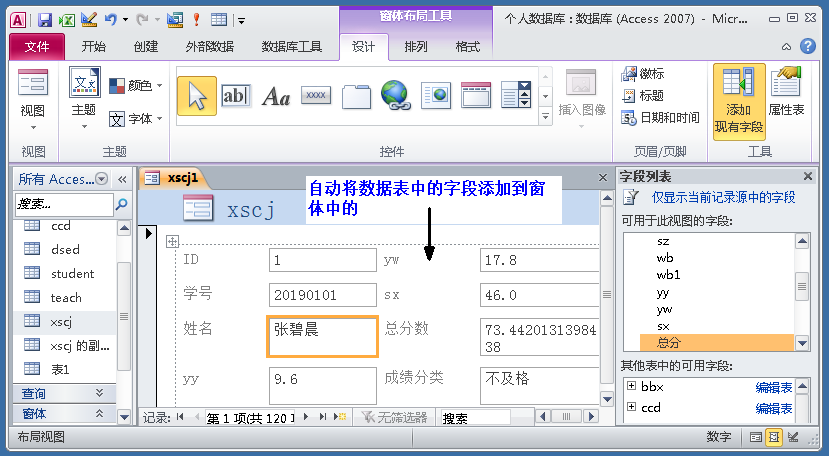This screenshot has width=829, height=456.
Task: Expand the ccd table in field list
Action: [x=631, y=407]
